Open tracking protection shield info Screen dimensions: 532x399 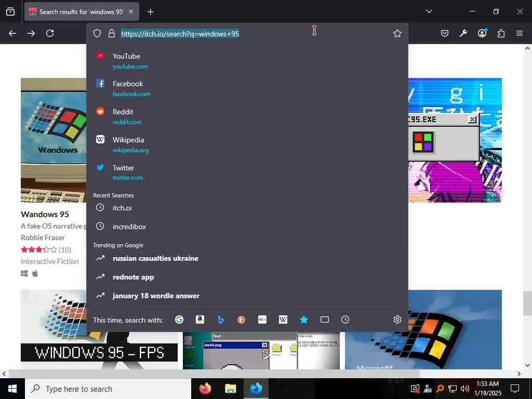click(97, 33)
